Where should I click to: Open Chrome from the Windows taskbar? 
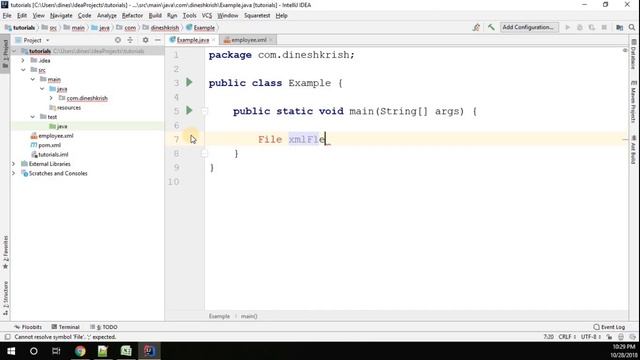click(80, 351)
